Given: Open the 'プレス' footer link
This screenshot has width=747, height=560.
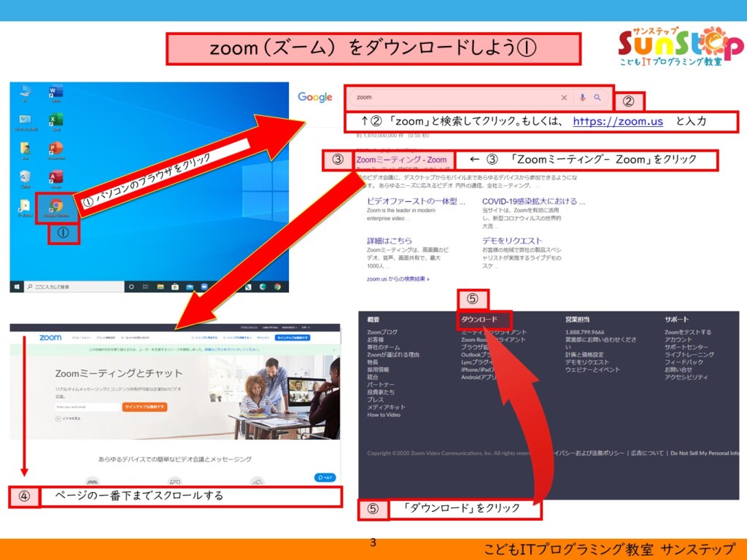Looking at the screenshot, I should [x=376, y=400].
